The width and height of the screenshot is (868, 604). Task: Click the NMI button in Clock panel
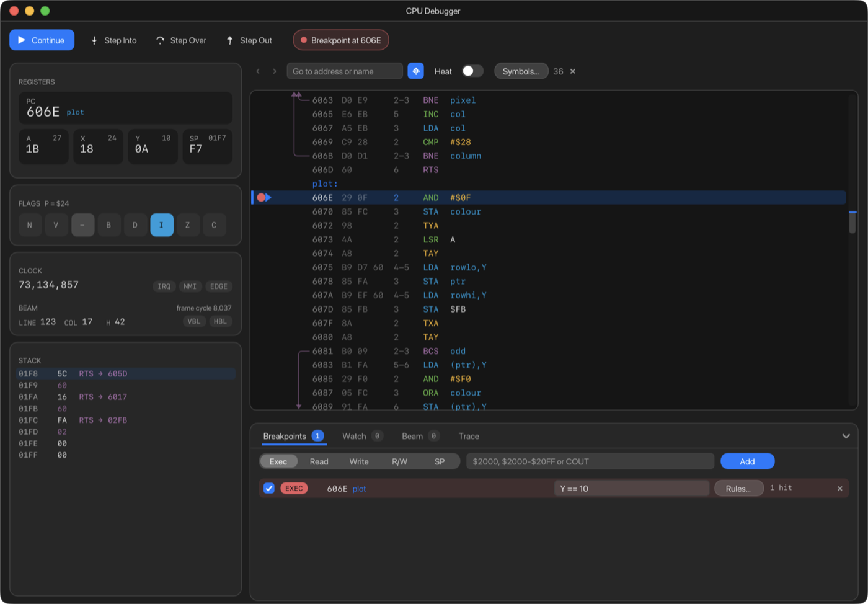click(190, 286)
